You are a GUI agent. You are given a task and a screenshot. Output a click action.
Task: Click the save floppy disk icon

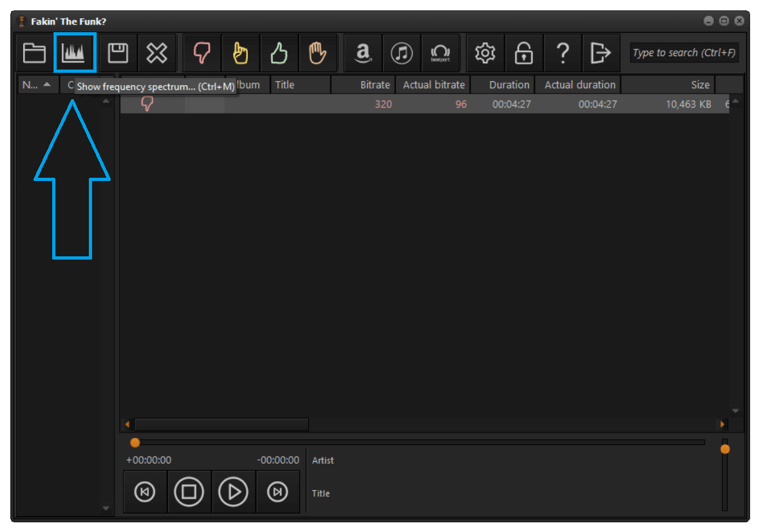[x=118, y=53]
